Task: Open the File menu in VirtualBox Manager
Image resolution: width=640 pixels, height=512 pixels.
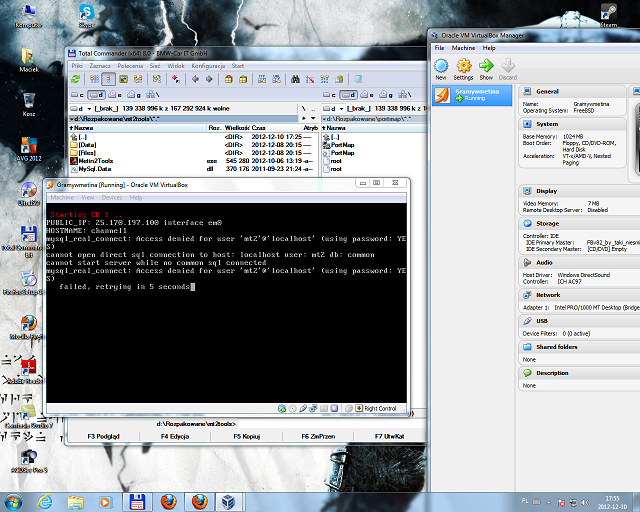Action: [439, 48]
